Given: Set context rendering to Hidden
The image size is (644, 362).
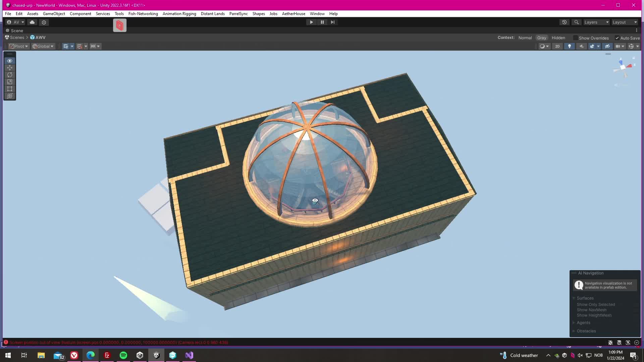Looking at the screenshot, I should tap(558, 38).
